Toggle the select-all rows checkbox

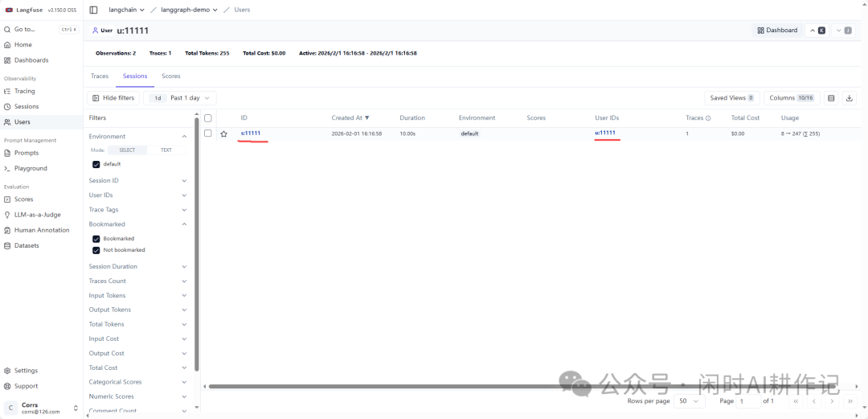(208, 118)
